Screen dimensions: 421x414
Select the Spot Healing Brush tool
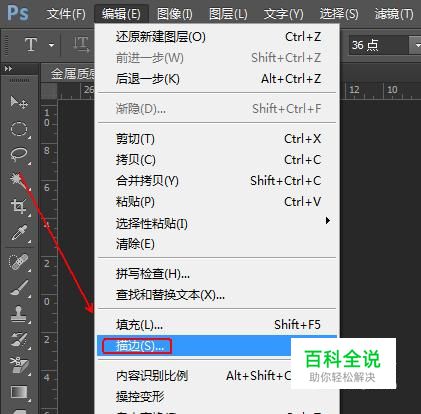tap(19, 262)
